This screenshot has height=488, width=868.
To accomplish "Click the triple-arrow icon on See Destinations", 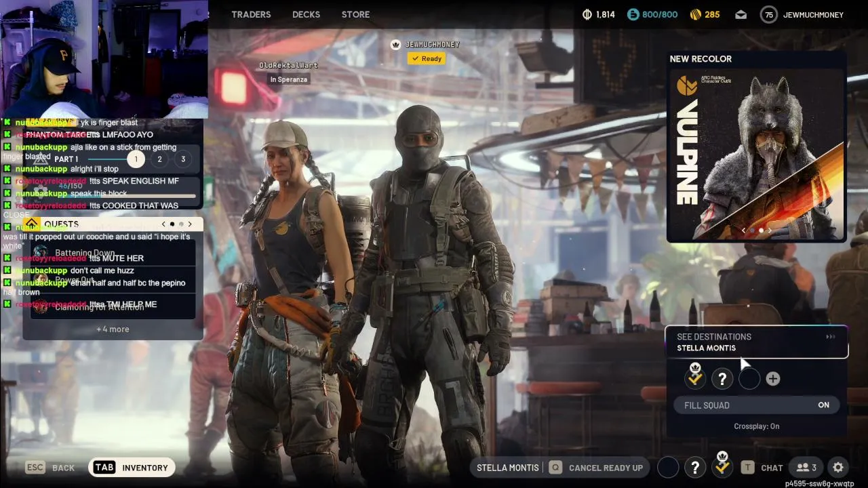I will coord(831,337).
